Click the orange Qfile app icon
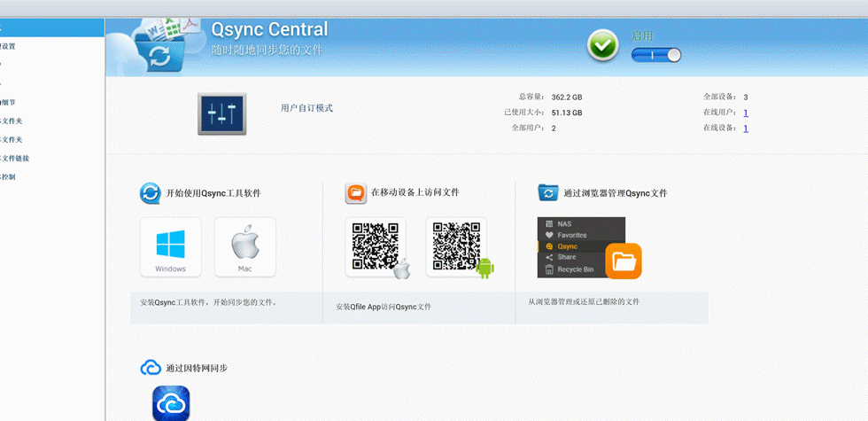This screenshot has height=421, width=868. click(x=356, y=193)
